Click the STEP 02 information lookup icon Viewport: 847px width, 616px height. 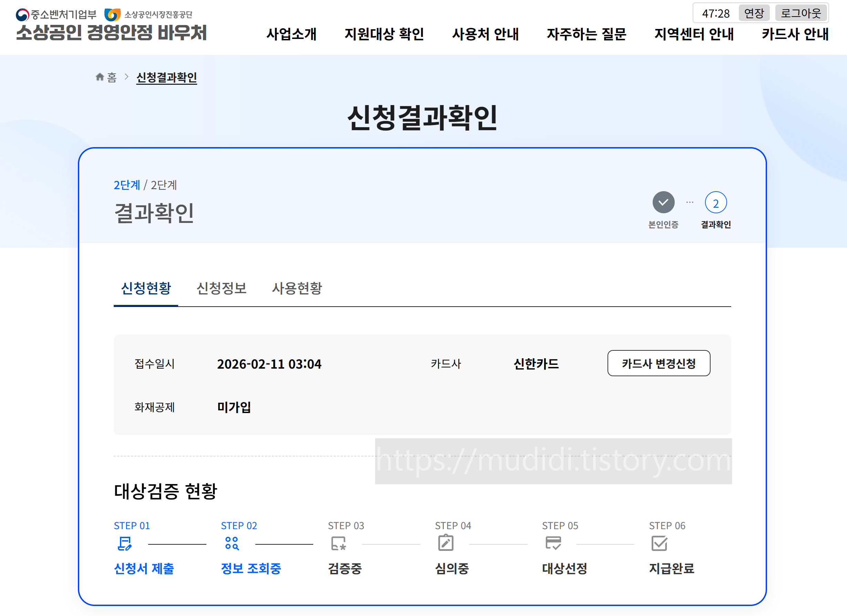coord(232,544)
